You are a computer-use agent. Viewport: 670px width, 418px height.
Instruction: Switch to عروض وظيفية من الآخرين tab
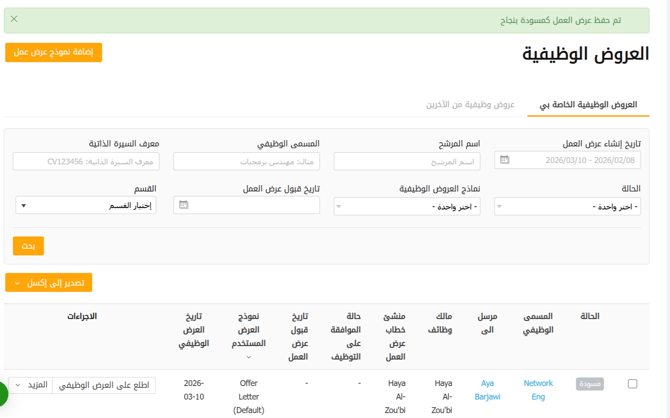tap(470, 105)
